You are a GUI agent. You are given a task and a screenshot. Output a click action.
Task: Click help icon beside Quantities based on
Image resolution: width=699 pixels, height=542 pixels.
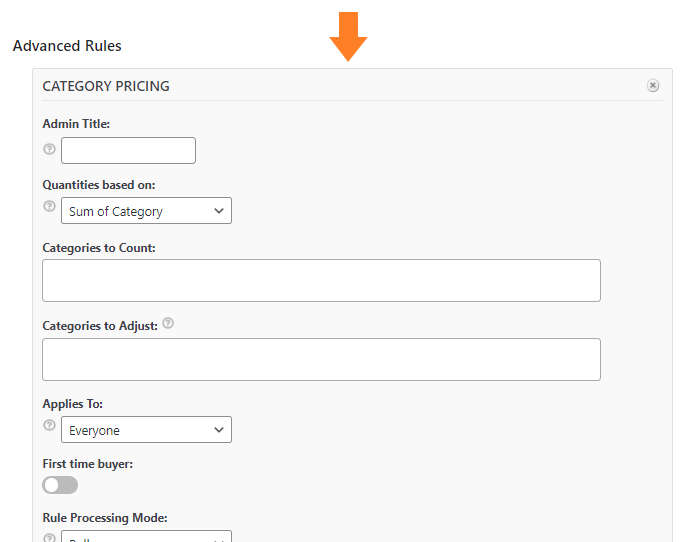[x=49, y=206]
